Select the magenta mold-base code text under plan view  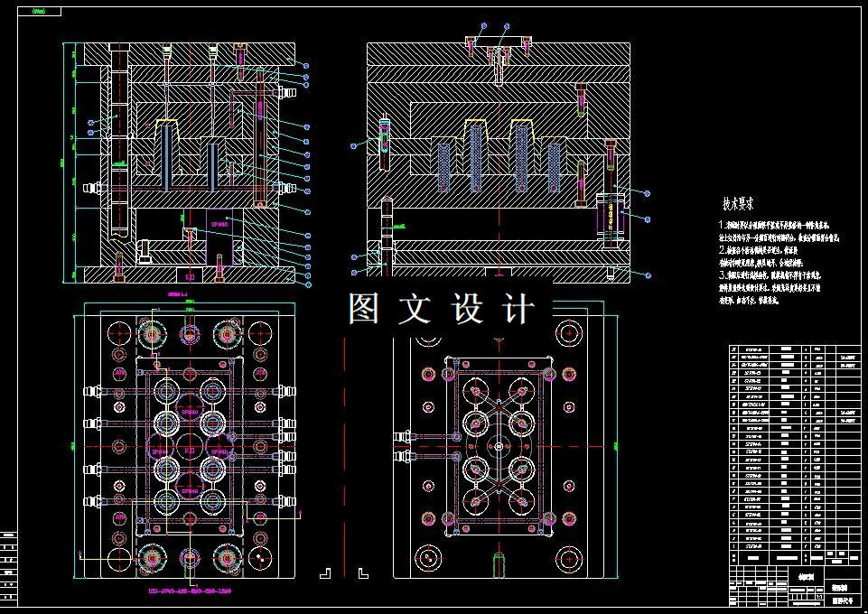190,591
